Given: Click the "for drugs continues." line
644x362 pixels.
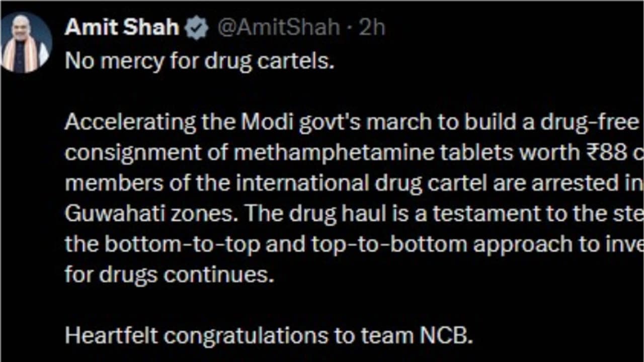Looking at the screenshot, I should tap(170, 275).
